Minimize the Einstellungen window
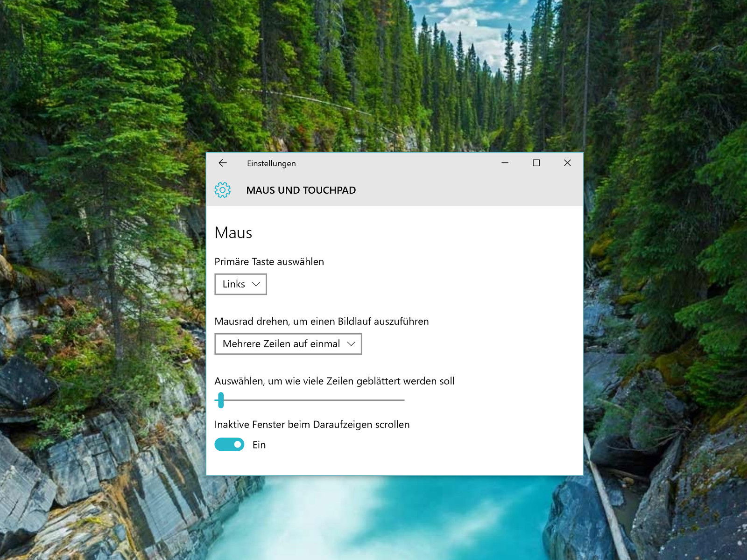Image resolution: width=747 pixels, height=560 pixels. point(505,163)
